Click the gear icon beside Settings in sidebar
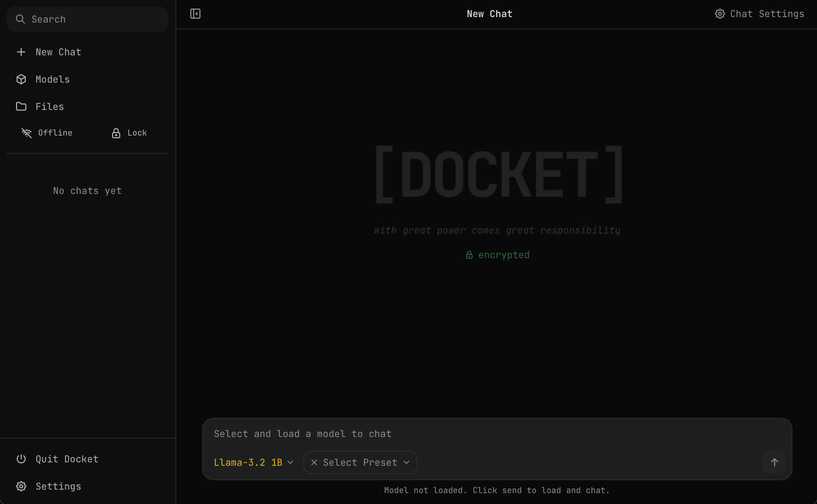 coord(21,486)
